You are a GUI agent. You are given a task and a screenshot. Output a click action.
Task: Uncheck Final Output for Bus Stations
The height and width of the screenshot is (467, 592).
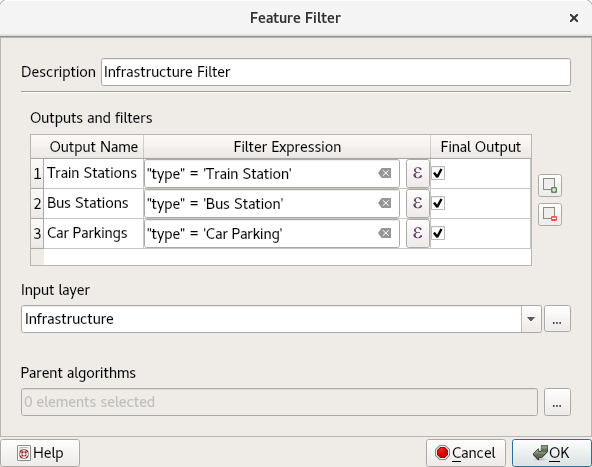438,203
